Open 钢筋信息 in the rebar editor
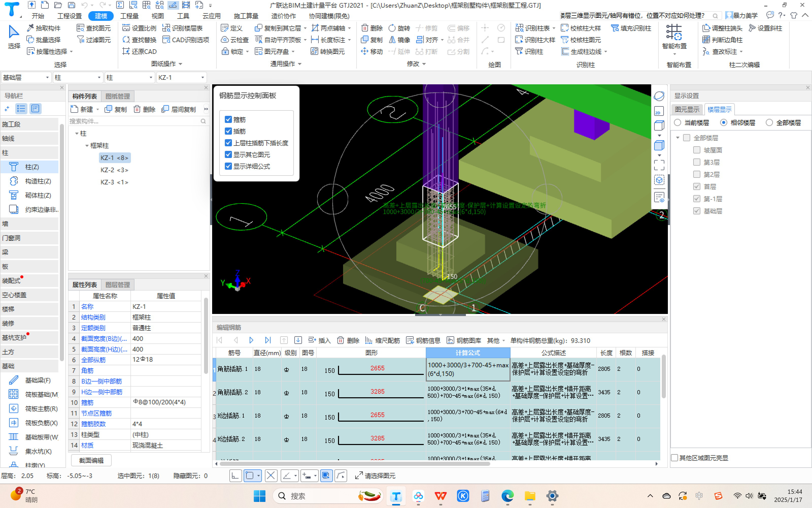This screenshot has width=812, height=508. click(x=423, y=340)
